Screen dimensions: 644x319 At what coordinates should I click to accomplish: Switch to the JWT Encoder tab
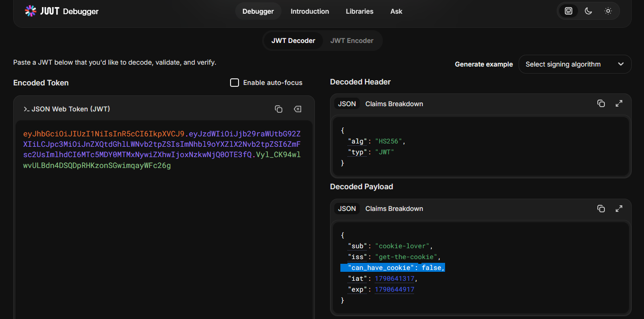(x=352, y=41)
